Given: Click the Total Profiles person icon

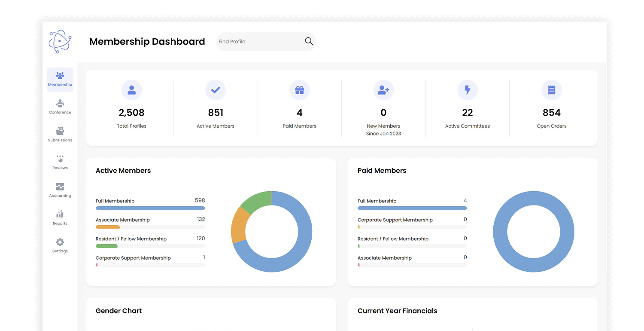Looking at the screenshot, I should 132,90.
